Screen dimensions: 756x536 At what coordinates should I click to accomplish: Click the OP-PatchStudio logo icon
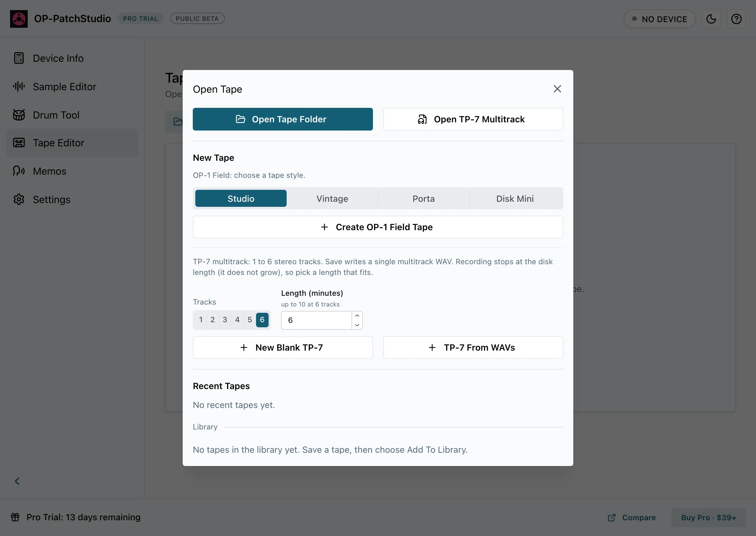point(19,19)
